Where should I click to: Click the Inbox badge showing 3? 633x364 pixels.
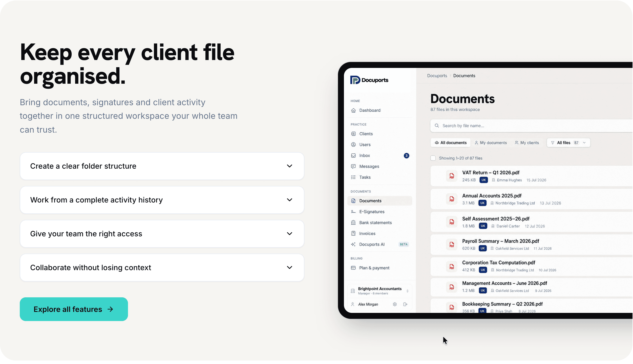(407, 156)
